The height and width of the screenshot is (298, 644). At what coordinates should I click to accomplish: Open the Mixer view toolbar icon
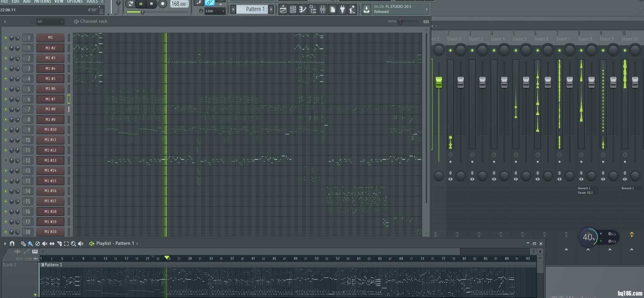pos(322,10)
